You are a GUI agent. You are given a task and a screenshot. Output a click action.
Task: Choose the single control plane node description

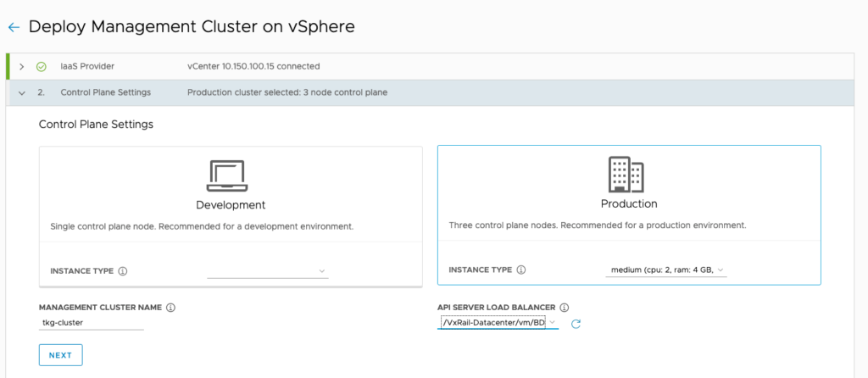tap(202, 226)
